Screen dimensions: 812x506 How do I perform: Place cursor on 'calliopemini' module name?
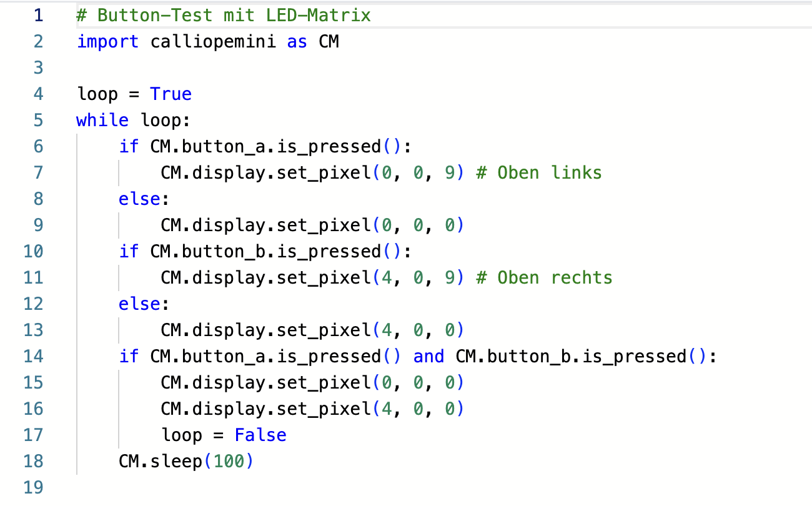[x=213, y=42]
